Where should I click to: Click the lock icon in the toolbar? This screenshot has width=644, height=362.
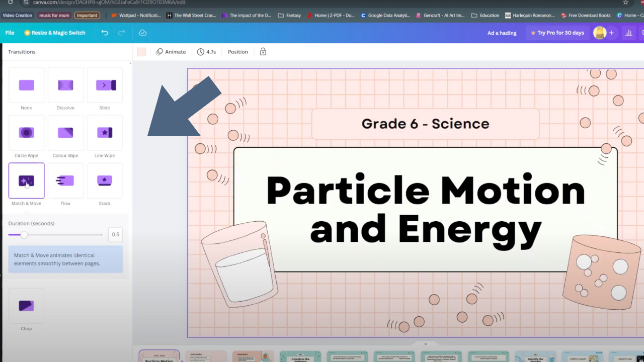tap(263, 52)
